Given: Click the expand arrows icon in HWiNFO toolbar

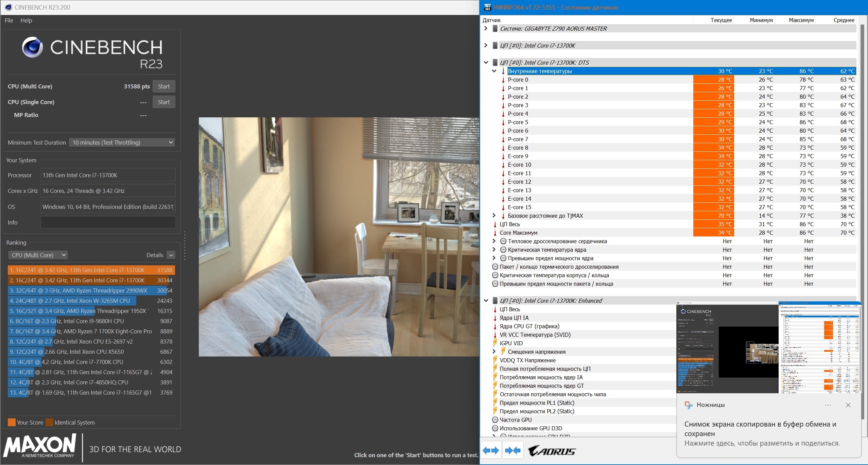Looking at the screenshot, I should pos(491,451).
